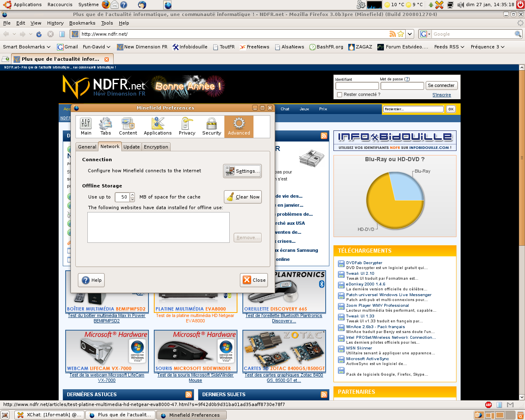
Task: Open the Google search engine selector
Action: pyautogui.click(x=425, y=34)
